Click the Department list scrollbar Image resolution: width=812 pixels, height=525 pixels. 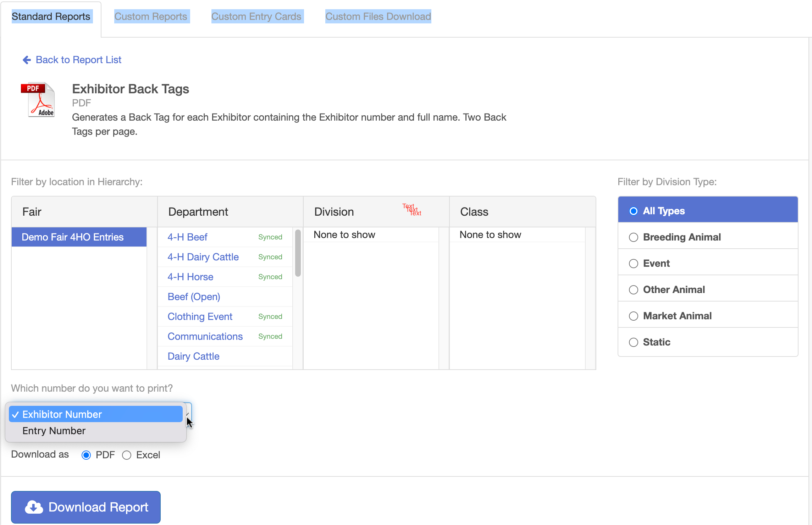(298, 253)
